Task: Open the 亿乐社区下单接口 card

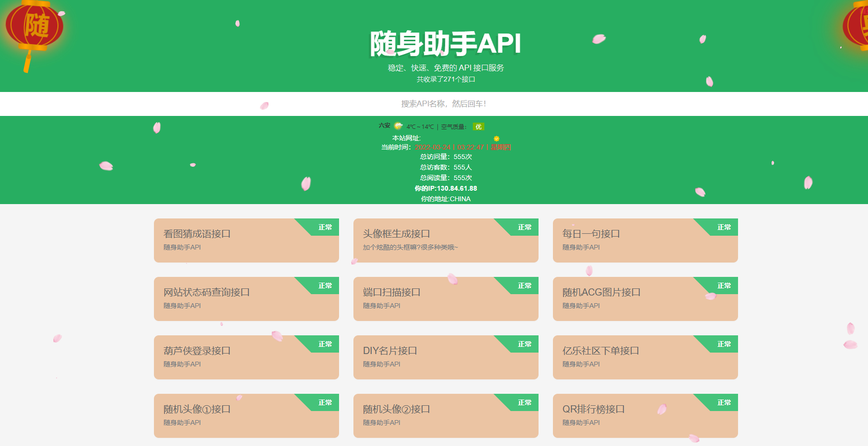Action: (645, 357)
